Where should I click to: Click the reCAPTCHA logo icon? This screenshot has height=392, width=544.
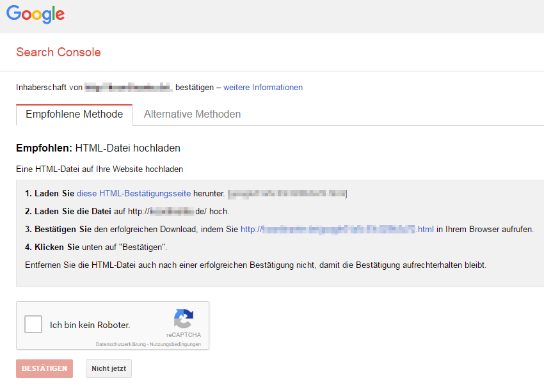(x=184, y=318)
